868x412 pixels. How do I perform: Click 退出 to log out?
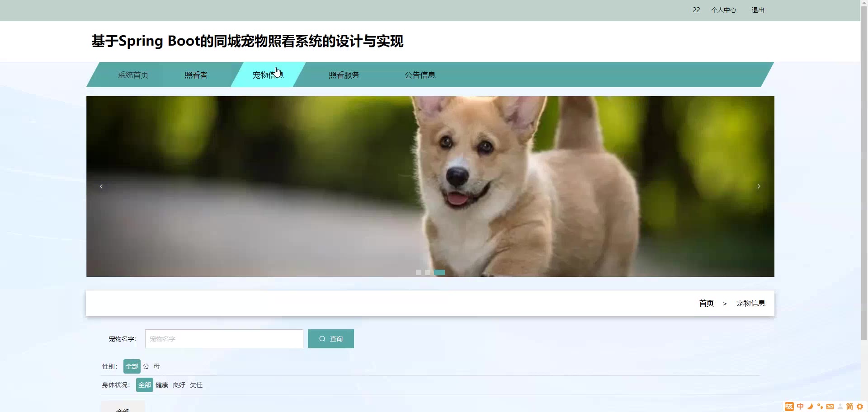click(758, 10)
